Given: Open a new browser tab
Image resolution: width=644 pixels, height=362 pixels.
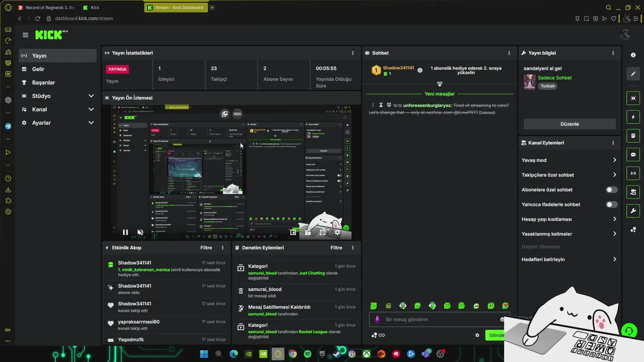Looking at the screenshot, I should [212, 8].
